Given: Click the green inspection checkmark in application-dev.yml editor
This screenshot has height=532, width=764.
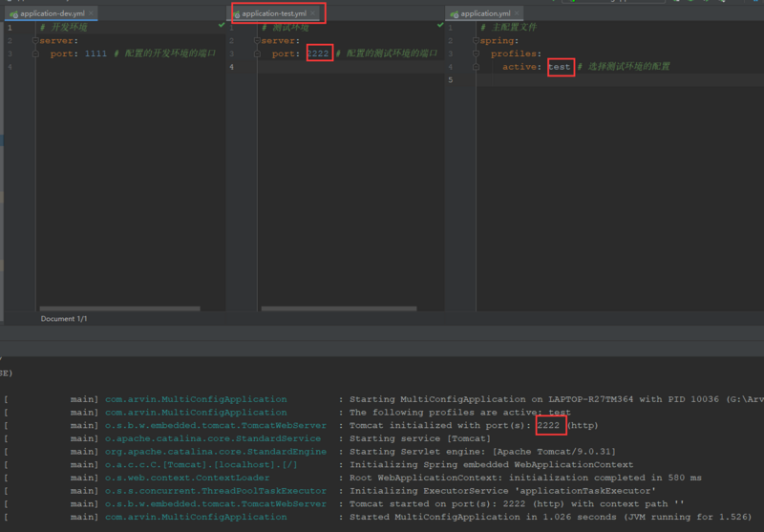Looking at the screenshot, I should pyautogui.click(x=222, y=25).
